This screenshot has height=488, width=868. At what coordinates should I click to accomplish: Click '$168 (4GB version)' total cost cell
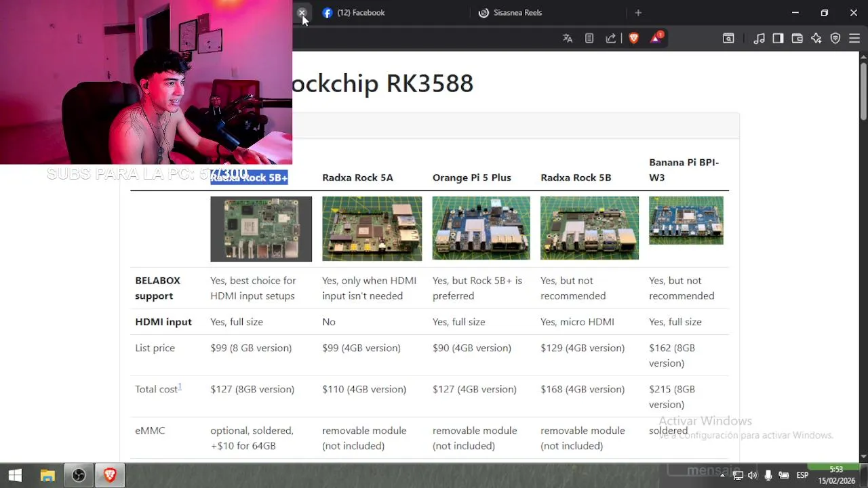[x=583, y=389]
